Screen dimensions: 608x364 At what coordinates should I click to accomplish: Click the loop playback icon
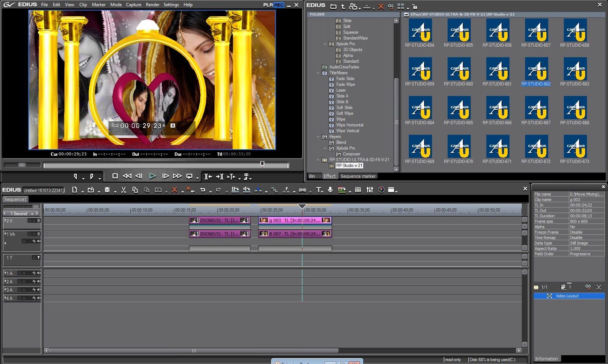coord(189,176)
